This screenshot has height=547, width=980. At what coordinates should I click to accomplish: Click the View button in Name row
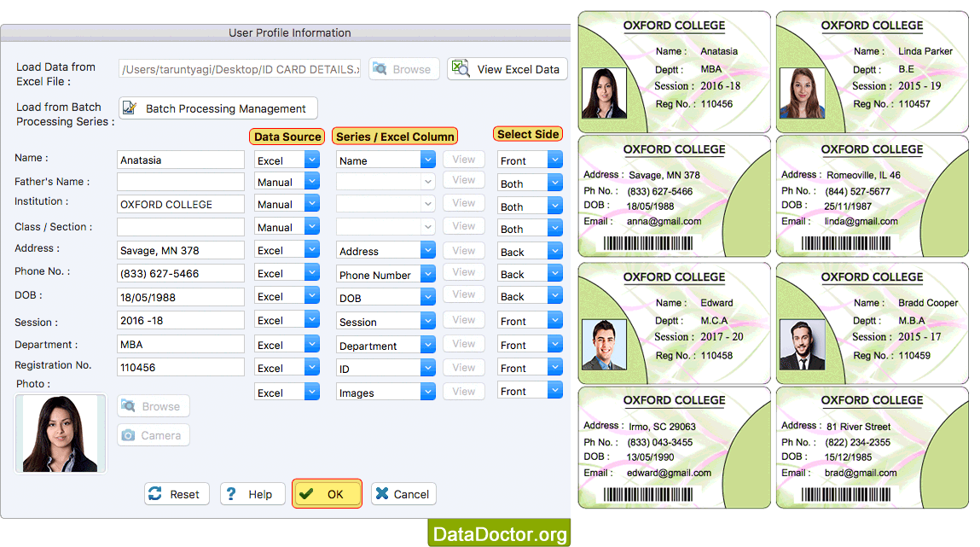(x=464, y=160)
